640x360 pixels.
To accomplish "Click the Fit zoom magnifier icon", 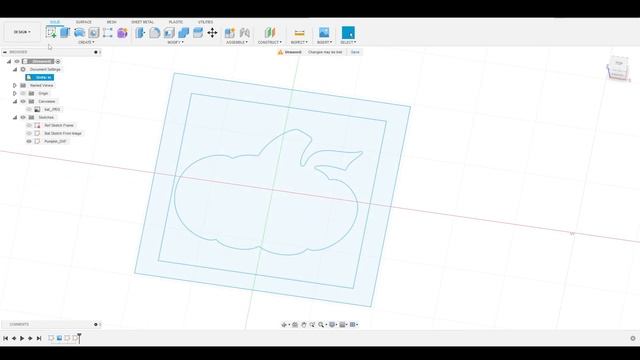I will tap(321, 324).
